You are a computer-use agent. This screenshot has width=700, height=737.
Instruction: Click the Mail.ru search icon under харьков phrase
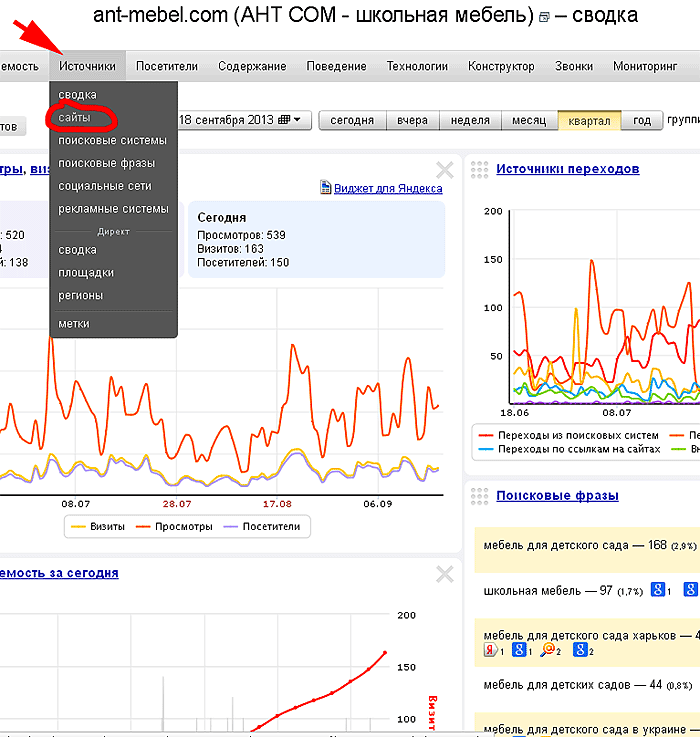click(548, 650)
